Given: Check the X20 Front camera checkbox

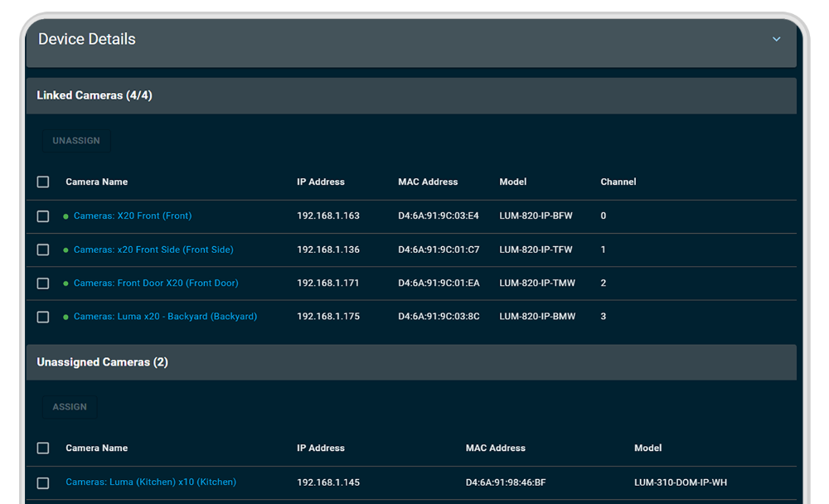Looking at the screenshot, I should 43,216.
